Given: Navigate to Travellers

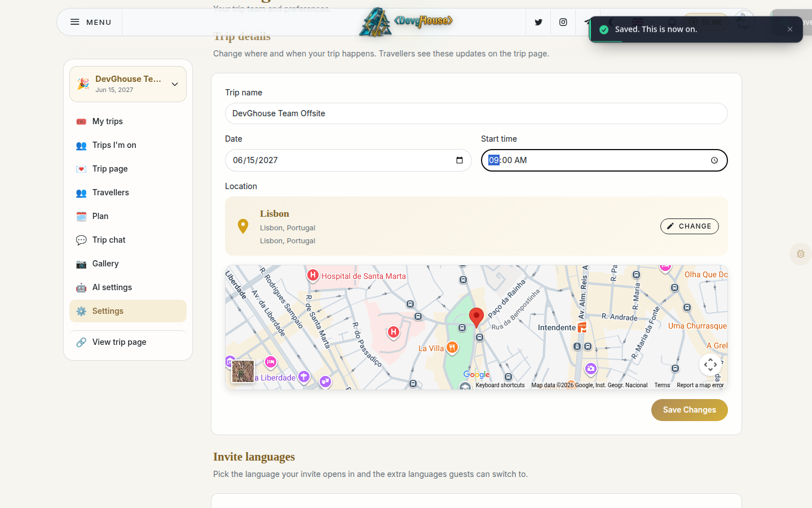Looking at the screenshot, I should (x=128, y=192).
